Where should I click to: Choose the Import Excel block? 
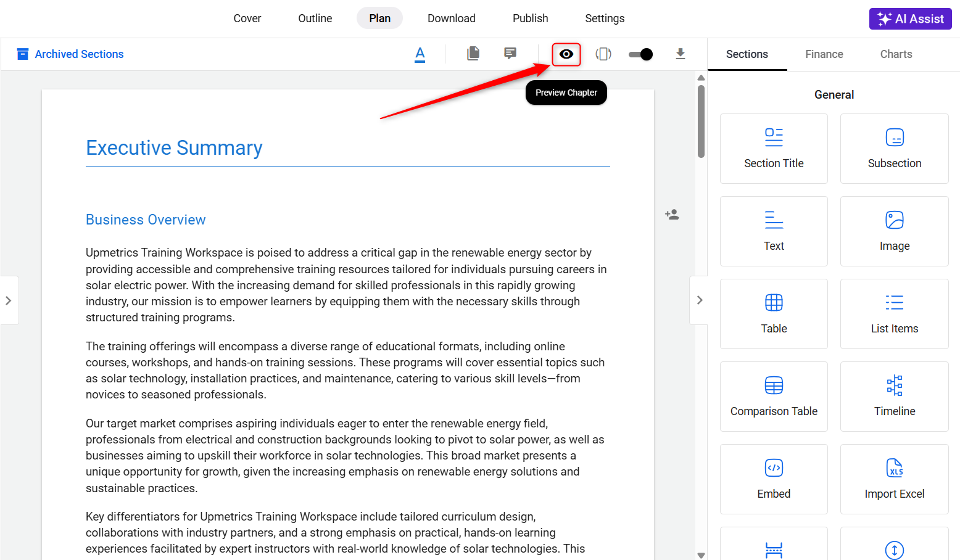[x=895, y=479]
